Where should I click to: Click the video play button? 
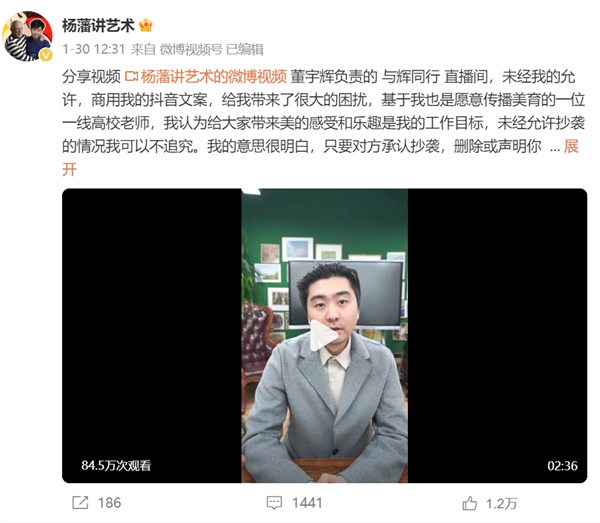coord(323,336)
